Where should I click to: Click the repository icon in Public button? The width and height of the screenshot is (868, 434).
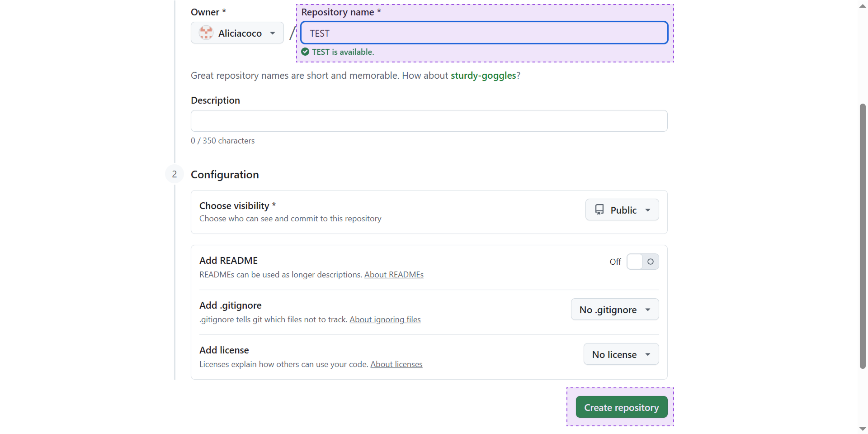(599, 210)
